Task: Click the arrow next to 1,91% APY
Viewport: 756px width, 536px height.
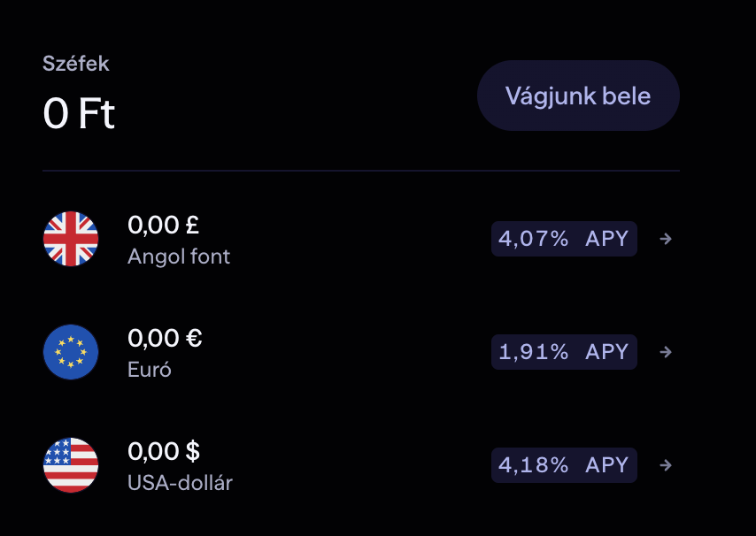Action: (667, 352)
